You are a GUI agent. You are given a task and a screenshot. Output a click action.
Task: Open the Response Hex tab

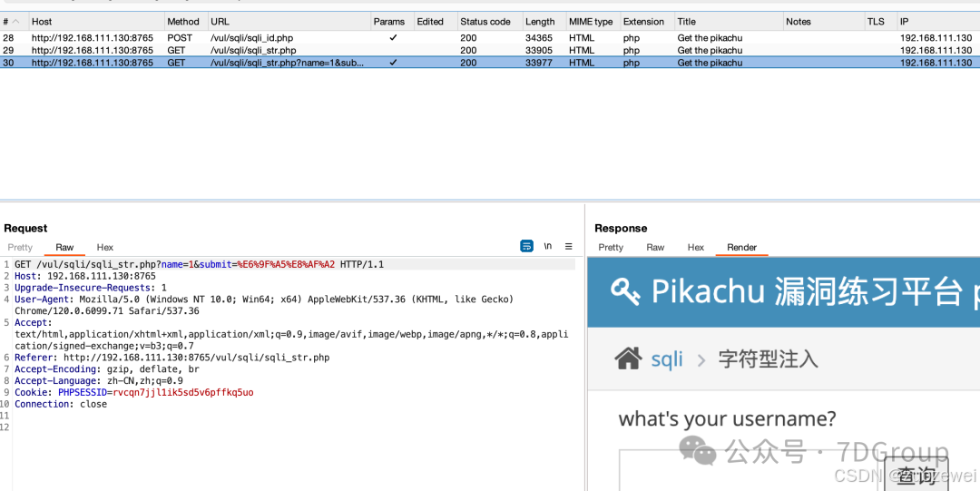point(696,247)
